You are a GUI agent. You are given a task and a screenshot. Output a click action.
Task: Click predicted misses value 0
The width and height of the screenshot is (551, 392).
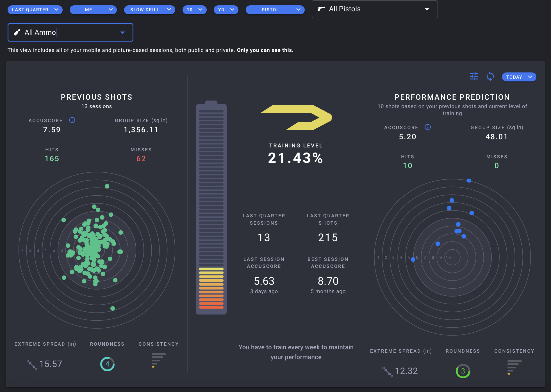[497, 166]
